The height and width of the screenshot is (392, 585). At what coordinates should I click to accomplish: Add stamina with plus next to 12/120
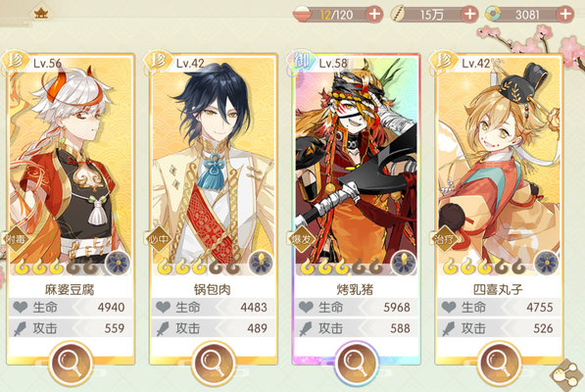click(x=374, y=15)
